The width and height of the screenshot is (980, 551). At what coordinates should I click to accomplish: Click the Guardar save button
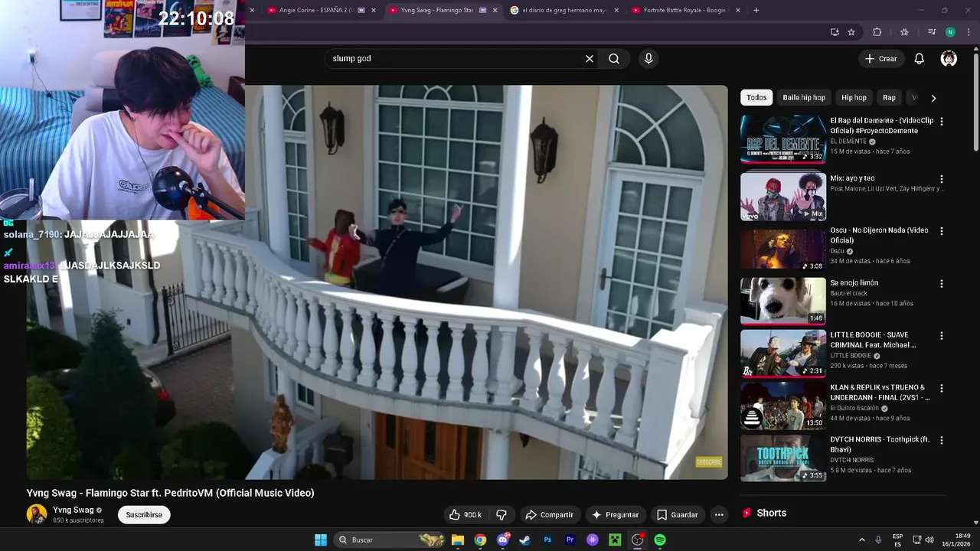click(x=678, y=515)
